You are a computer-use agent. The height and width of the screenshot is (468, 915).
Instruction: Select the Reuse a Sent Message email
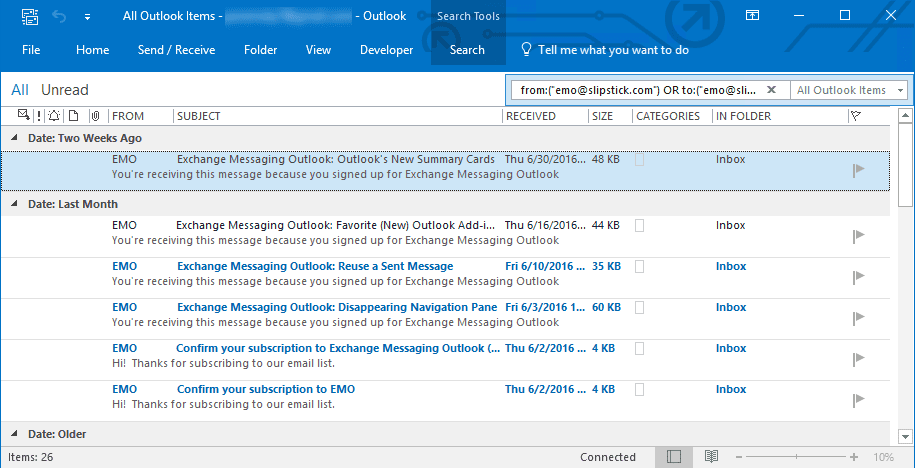(x=445, y=277)
